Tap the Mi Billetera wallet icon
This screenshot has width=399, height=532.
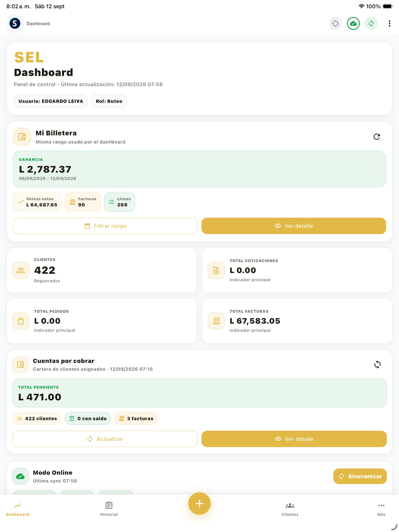pyautogui.click(x=22, y=137)
